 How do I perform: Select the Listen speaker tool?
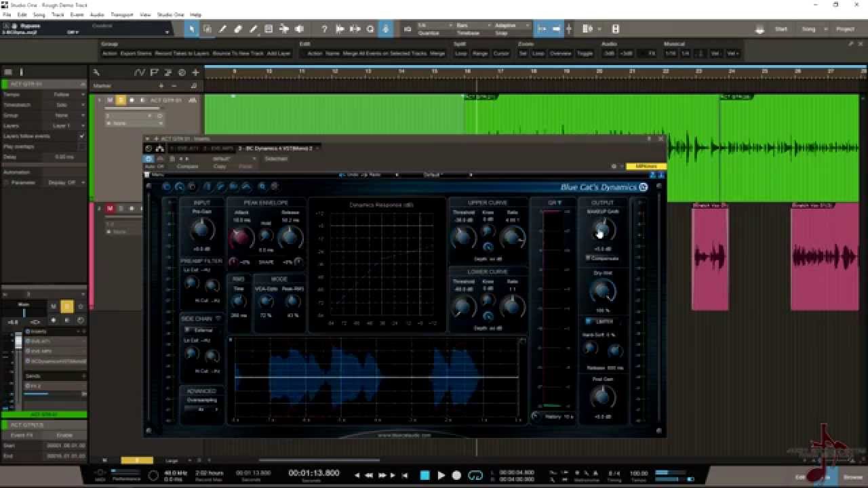click(x=299, y=29)
